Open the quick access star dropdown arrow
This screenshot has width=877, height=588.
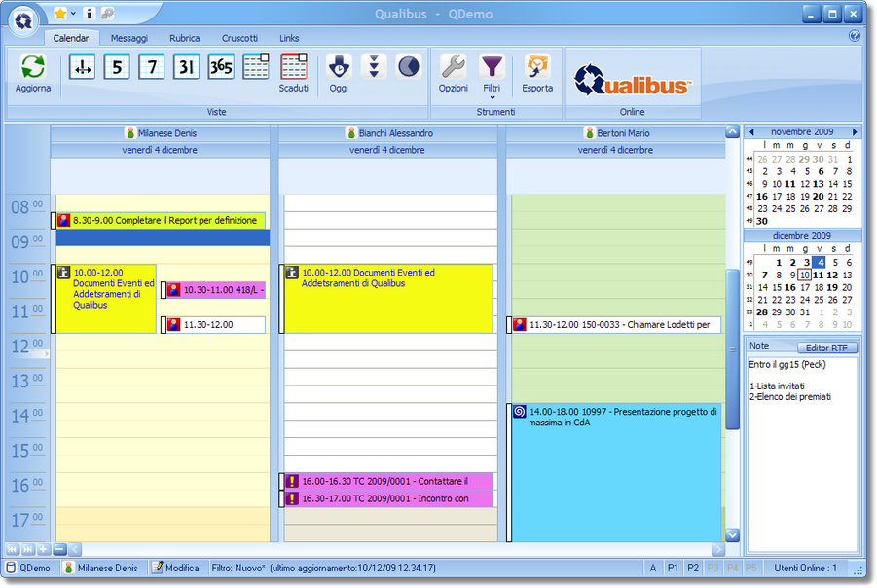pos(73,14)
